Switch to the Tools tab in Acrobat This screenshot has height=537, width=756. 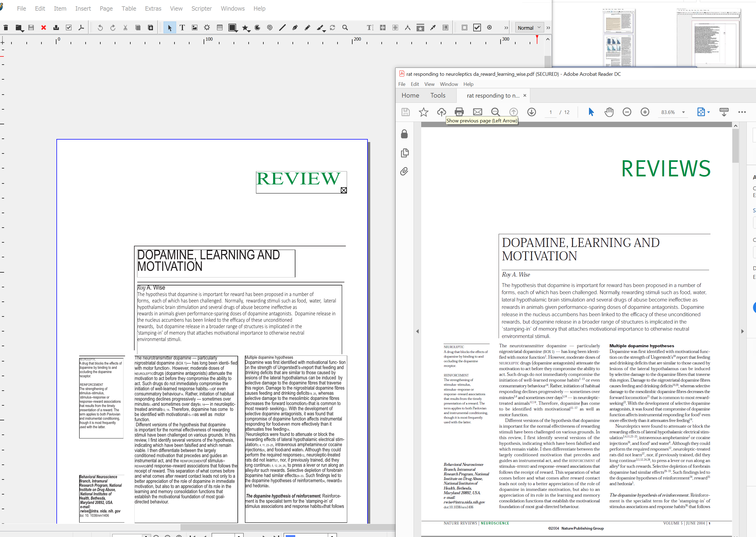click(x=438, y=96)
